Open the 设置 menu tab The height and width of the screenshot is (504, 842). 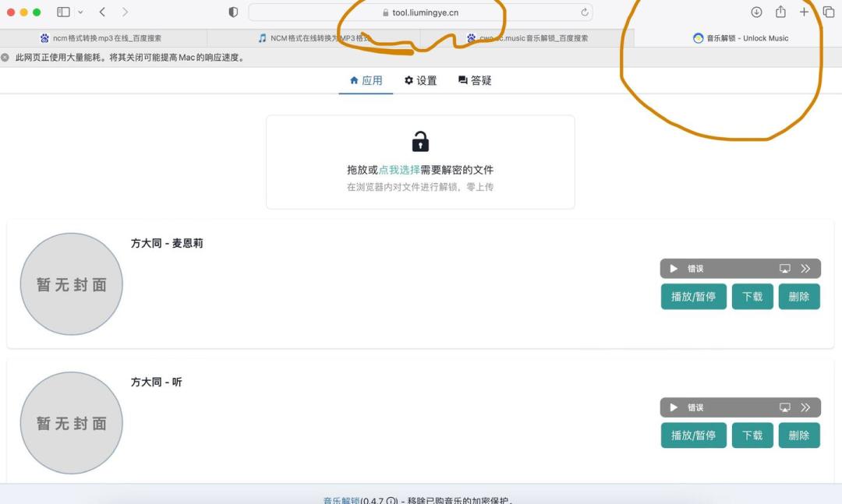pos(420,80)
